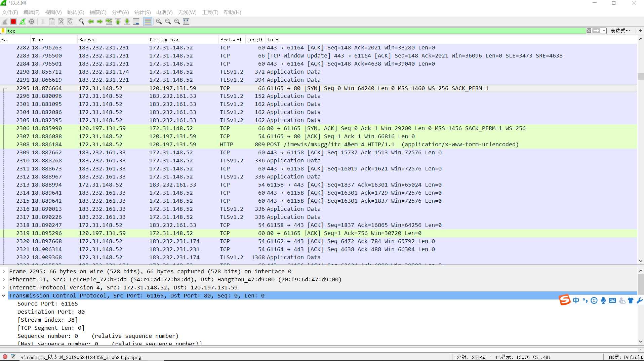
Task: Go forward to next packet arrow
Action: [99, 22]
